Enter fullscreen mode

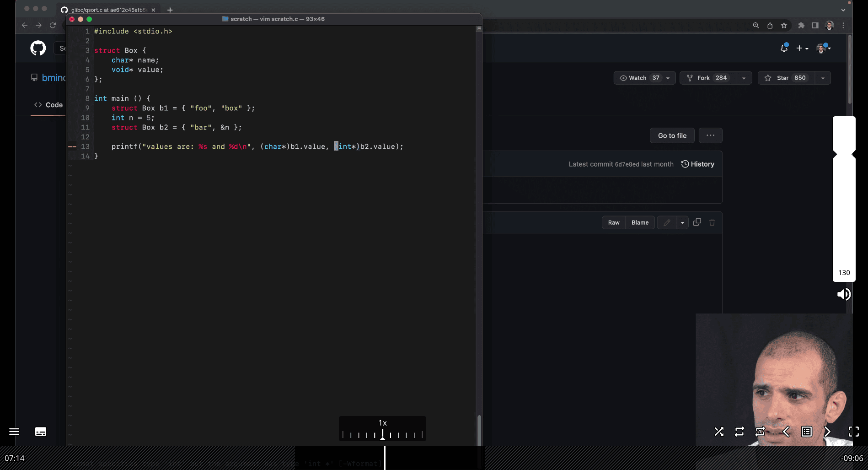pyautogui.click(x=853, y=432)
